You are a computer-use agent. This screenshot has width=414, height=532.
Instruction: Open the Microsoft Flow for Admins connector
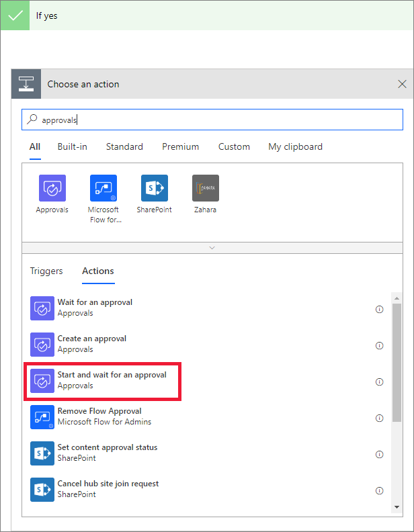coord(103,188)
